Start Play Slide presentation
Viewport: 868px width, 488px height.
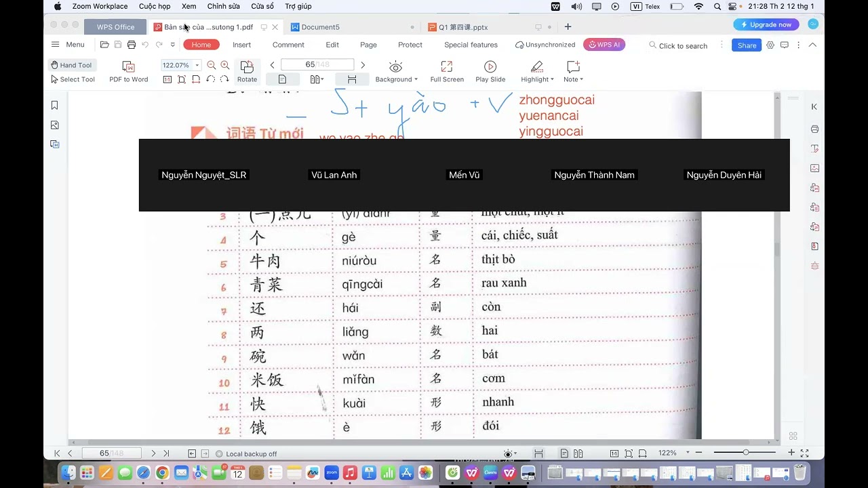pos(490,71)
